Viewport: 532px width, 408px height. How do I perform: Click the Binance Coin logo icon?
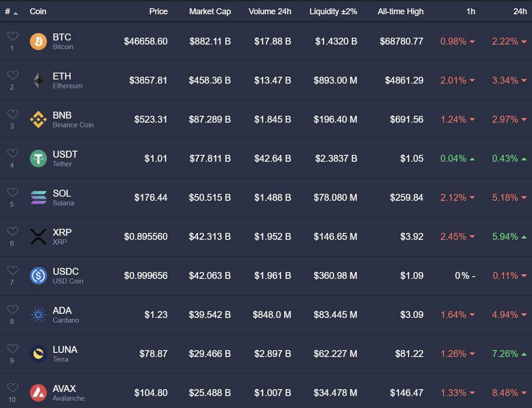click(x=38, y=119)
